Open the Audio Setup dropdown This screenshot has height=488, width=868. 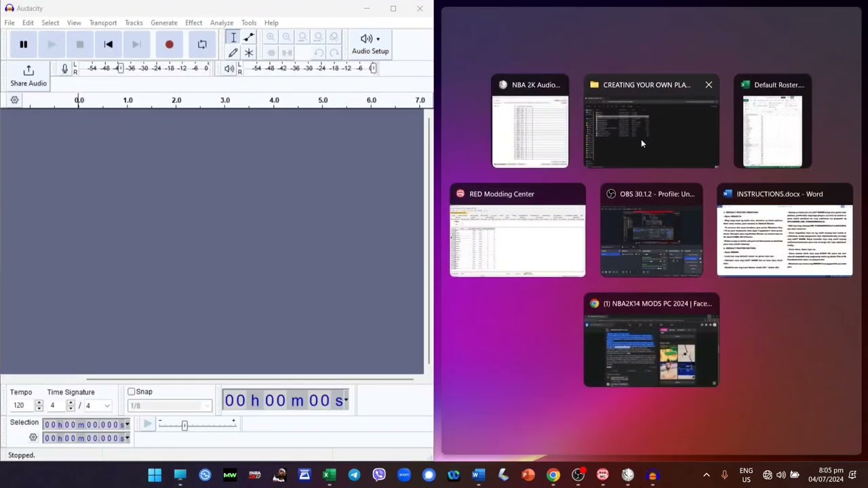point(370,45)
